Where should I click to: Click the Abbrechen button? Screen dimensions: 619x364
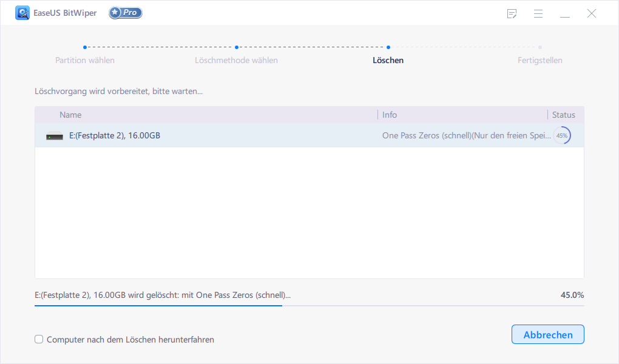point(547,334)
